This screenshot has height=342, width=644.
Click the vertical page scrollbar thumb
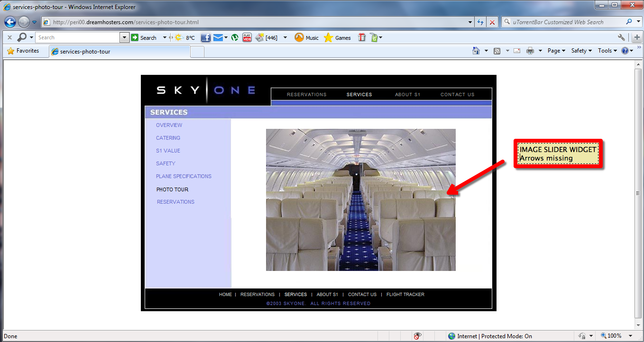coord(638,193)
